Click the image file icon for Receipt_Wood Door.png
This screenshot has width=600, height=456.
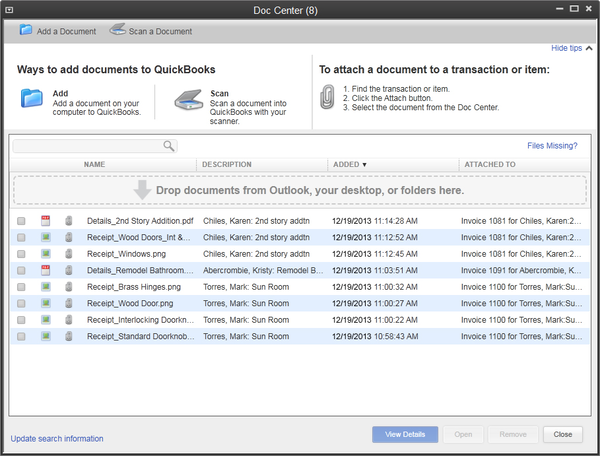tap(46, 303)
